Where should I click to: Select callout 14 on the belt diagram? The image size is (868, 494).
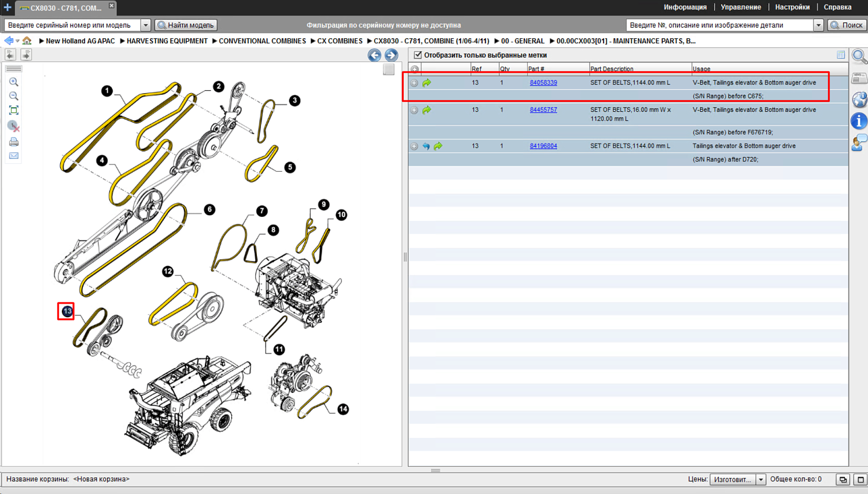(x=343, y=409)
